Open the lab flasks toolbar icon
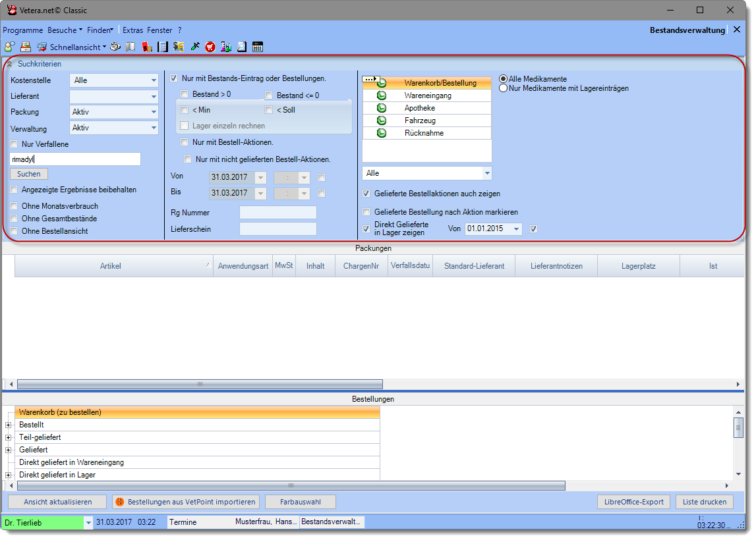This screenshot has width=756, height=540. tap(226, 47)
